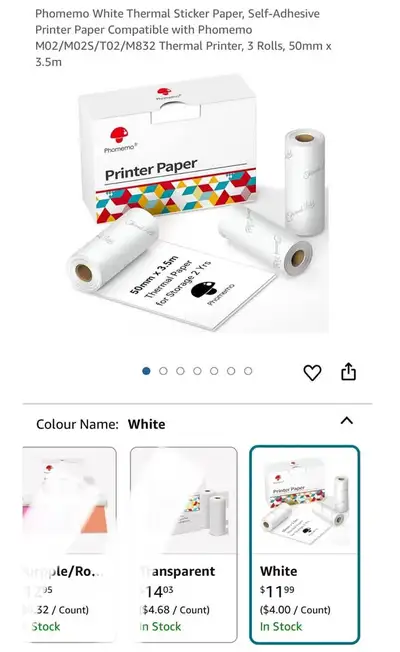The image size is (400, 652).
Task: Select the first carousel dot
Action: pyautogui.click(x=146, y=371)
